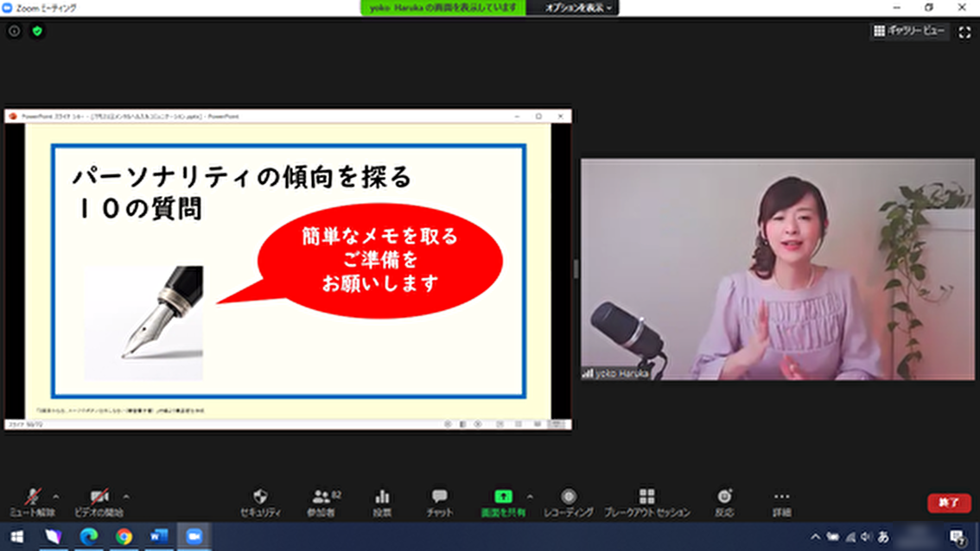This screenshot has width=980, height=551.
Task: Open Reactions (反応) emoji icon
Action: (x=724, y=501)
